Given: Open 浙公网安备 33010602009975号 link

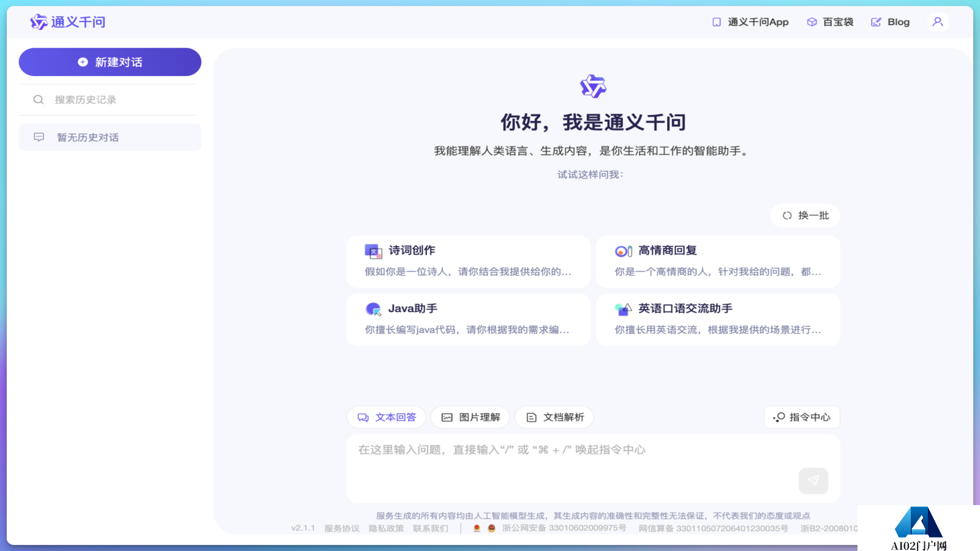Looking at the screenshot, I should pyautogui.click(x=564, y=528).
